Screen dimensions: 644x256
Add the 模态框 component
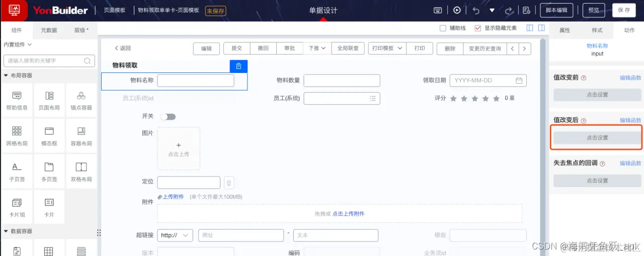pos(49,136)
